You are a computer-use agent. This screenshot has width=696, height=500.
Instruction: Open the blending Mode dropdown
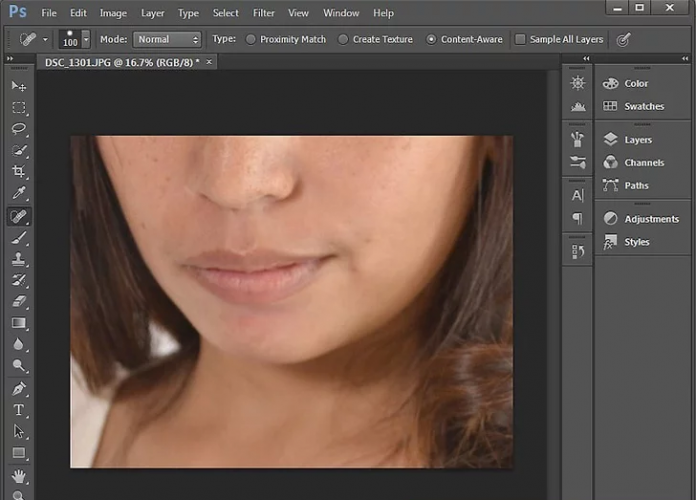[x=167, y=40]
